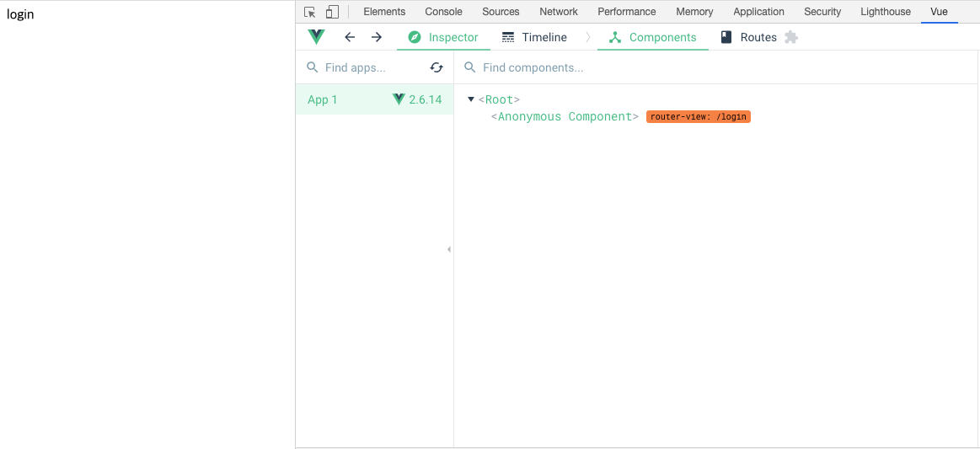Switch to the Timeline view

[x=534, y=37]
